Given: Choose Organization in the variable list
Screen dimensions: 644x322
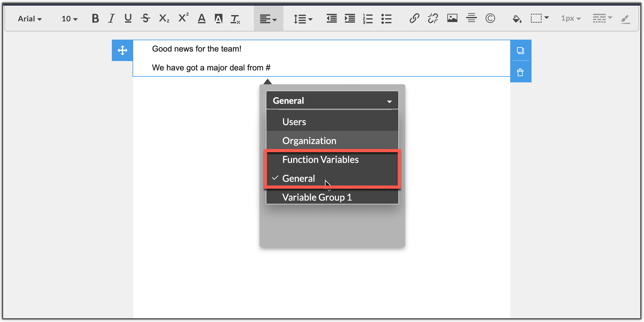Looking at the screenshot, I should [x=309, y=141].
